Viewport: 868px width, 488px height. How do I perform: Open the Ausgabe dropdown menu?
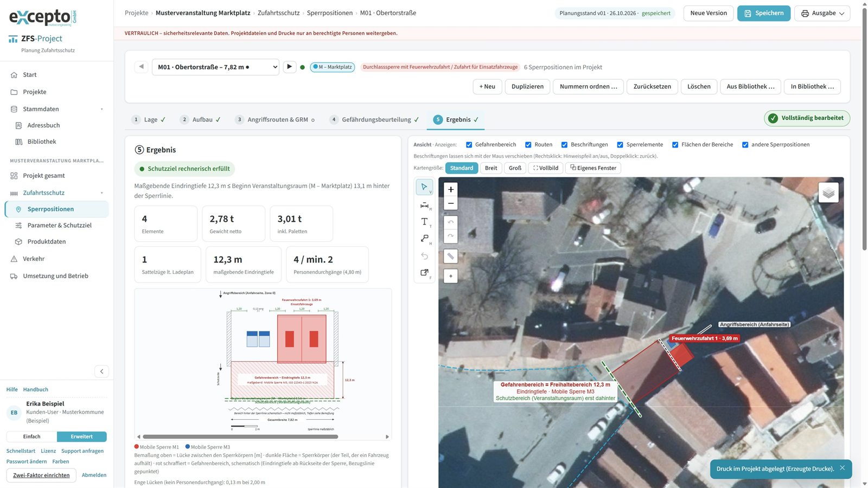[x=822, y=13]
